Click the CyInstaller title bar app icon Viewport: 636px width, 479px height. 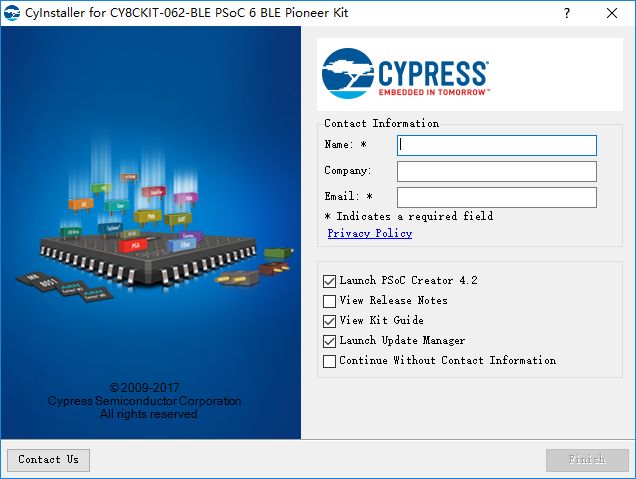click(12, 13)
